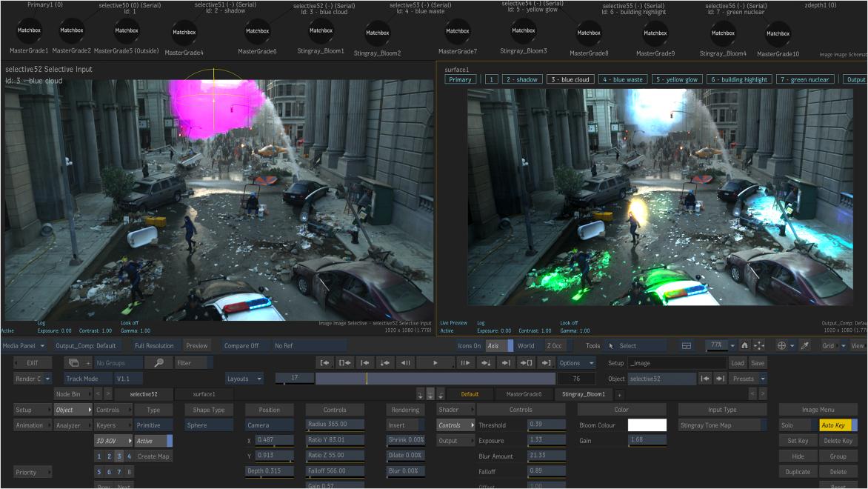Switch to the surface1 tab
Screen dimensions: 868x489
[x=204, y=394]
